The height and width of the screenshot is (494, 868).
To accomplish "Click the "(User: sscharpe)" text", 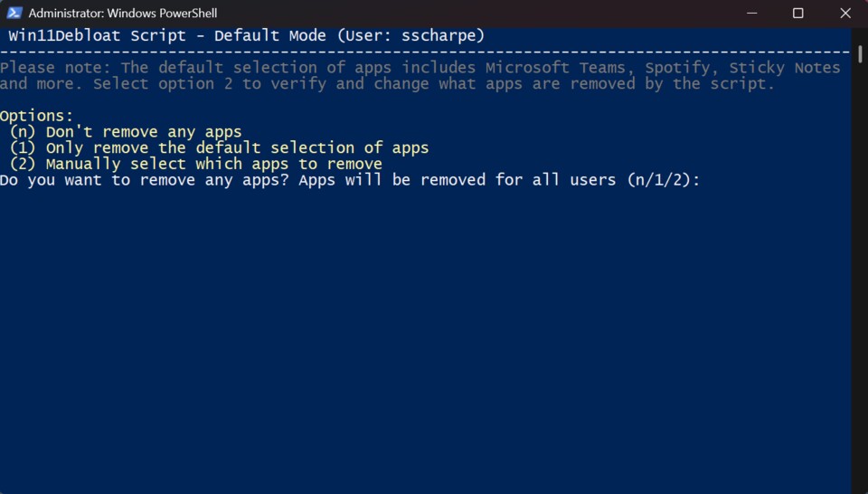I will click(x=420, y=36).
